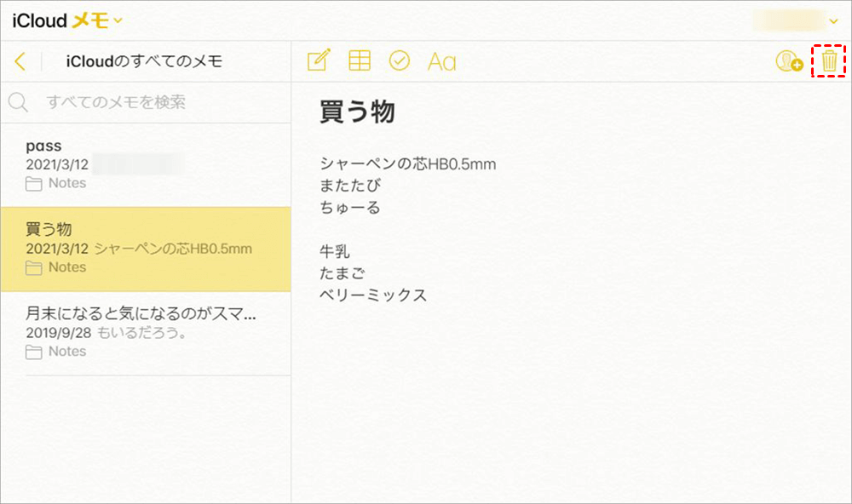Click the magnifying glass search icon

tap(18, 103)
